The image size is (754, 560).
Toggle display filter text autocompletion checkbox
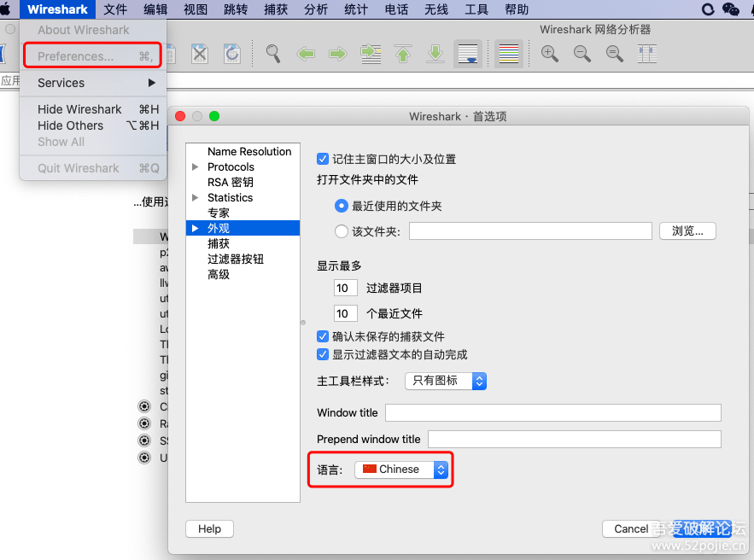click(x=323, y=355)
